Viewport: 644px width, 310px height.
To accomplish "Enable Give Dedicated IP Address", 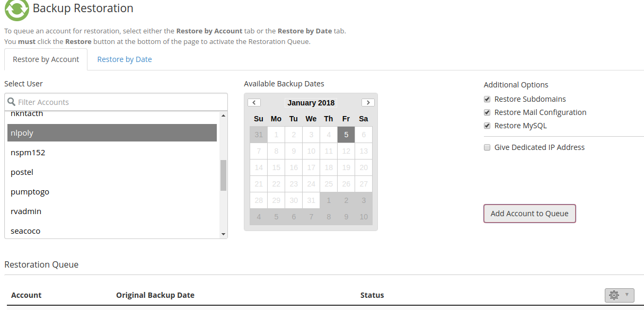I will (487, 147).
